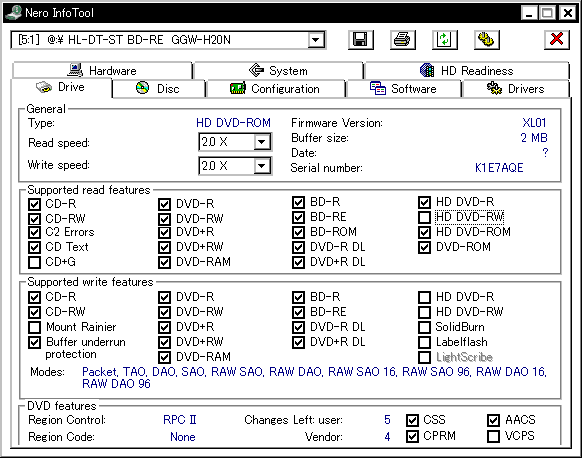Toggle the VCPS checkbox
Viewport: 582px width, 458px height.
click(493, 436)
